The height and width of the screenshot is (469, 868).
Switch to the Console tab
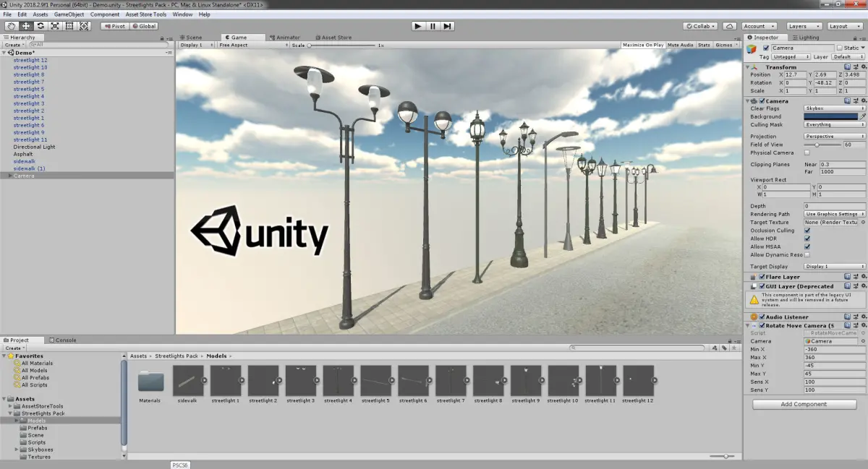click(x=63, y=340)
